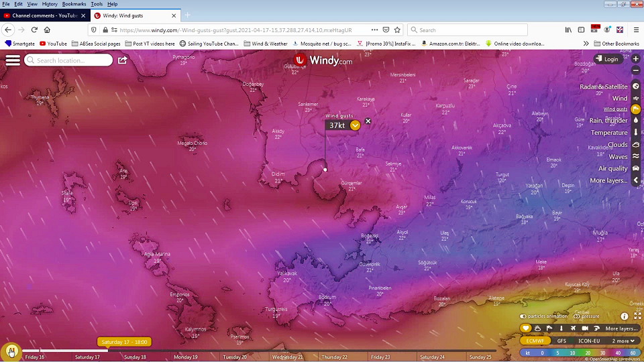
Task: Select the Waves layer icon
Action: [x=636, y=156]
